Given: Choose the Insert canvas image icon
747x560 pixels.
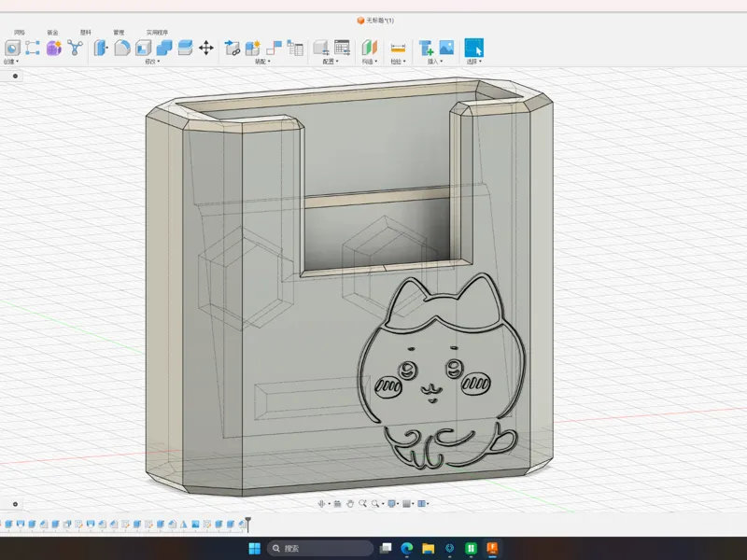Looking at the screenshot, I should tap(446, 48).
